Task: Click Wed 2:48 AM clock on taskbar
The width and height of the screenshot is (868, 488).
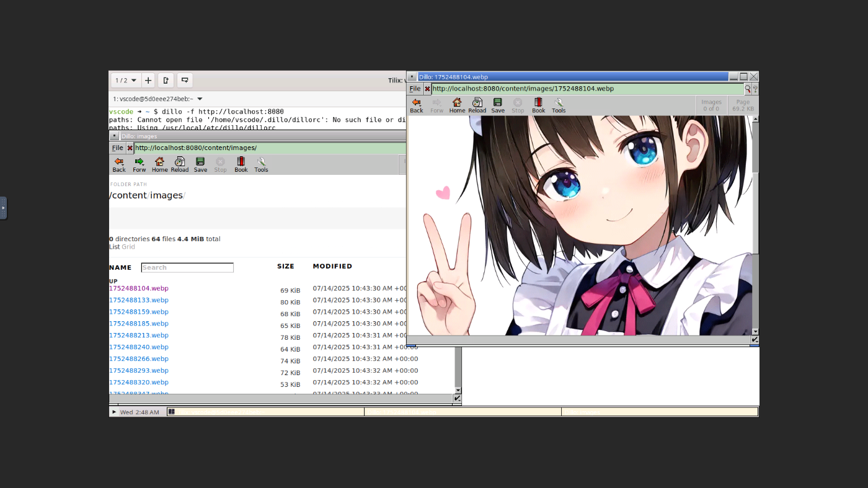Action: 139,412
